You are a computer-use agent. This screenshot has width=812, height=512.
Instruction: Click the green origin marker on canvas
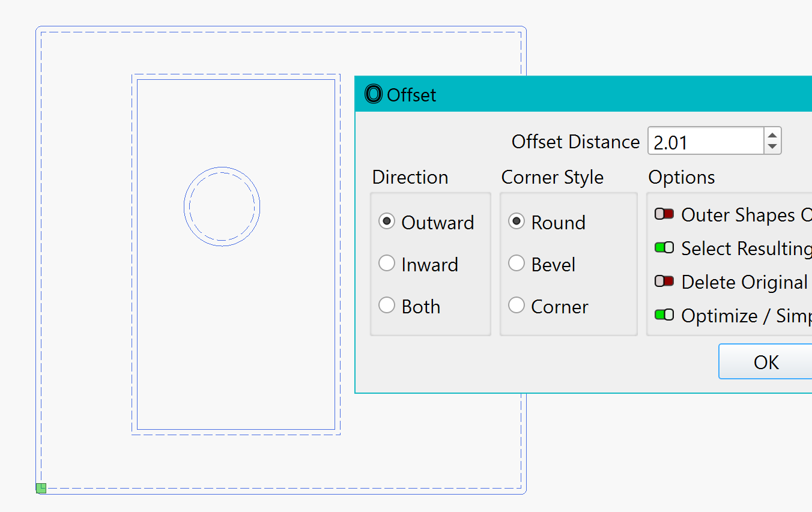tap(41, 488)
